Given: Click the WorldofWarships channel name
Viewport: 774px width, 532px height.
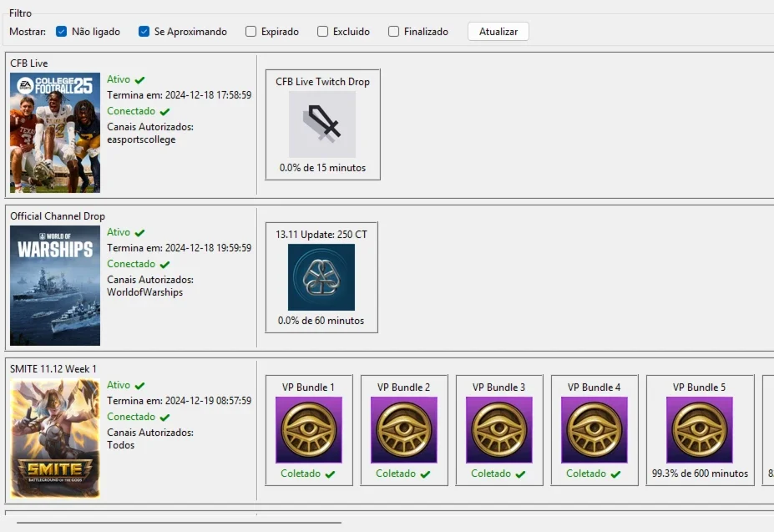Looking at the screenshot, I should (144, 292).
